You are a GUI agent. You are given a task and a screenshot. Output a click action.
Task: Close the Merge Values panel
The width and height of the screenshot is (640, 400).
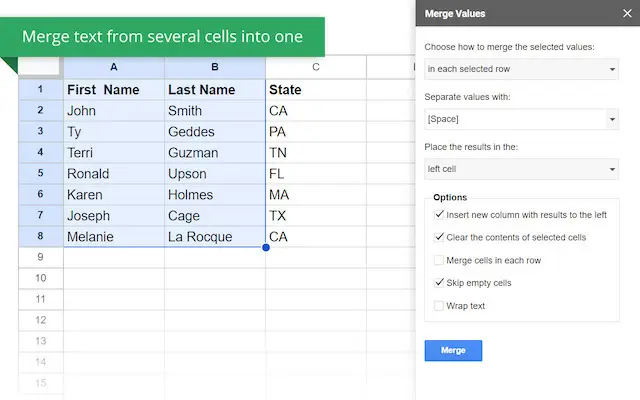pyautogui.click(x=627, y=13)
